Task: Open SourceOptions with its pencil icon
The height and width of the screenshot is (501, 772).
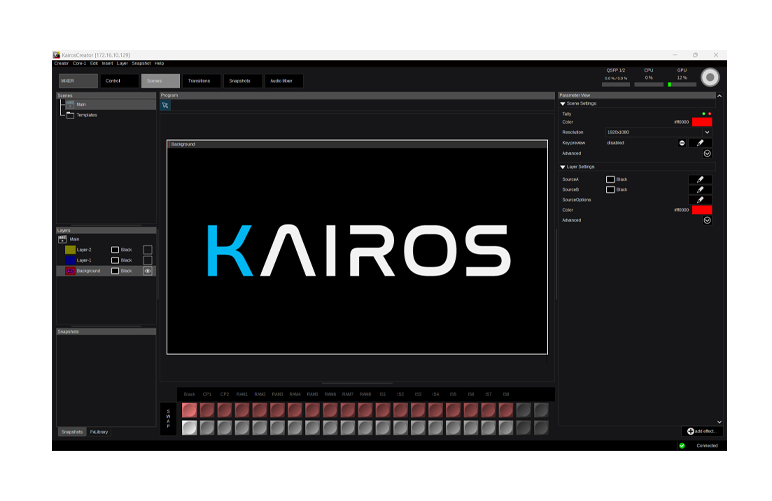Action: point(700,200)
